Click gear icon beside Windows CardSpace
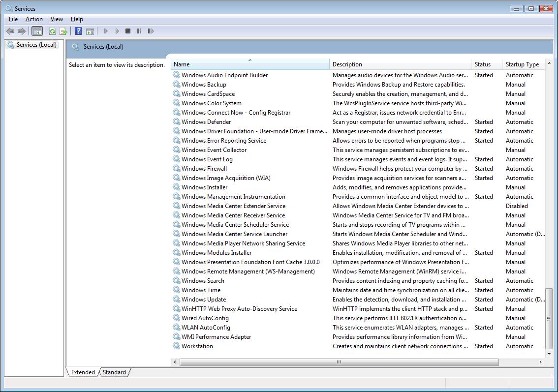 [177, 93]
